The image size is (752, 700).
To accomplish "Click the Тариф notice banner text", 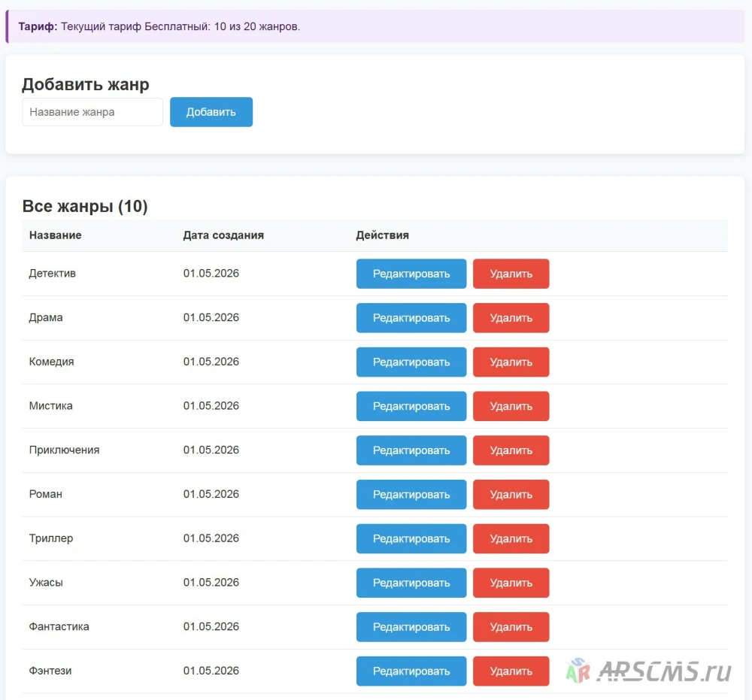I will 159,26.
